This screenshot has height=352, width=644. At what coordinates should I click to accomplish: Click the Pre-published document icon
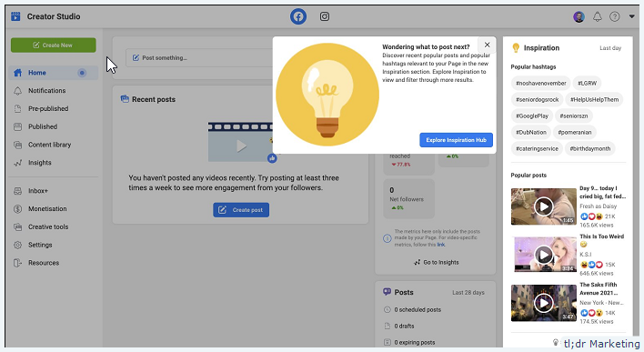(x=17, y=109)
